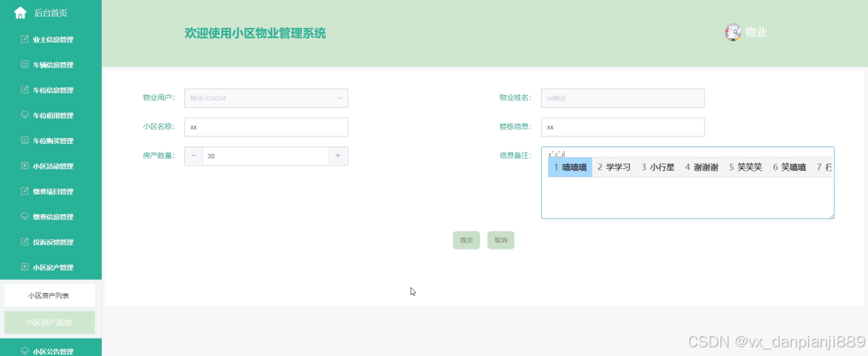The width and height of the screenshot is (868, 356).
Task: Click the icon next to 车辆信息管理
Action: [x=25, y=65]
